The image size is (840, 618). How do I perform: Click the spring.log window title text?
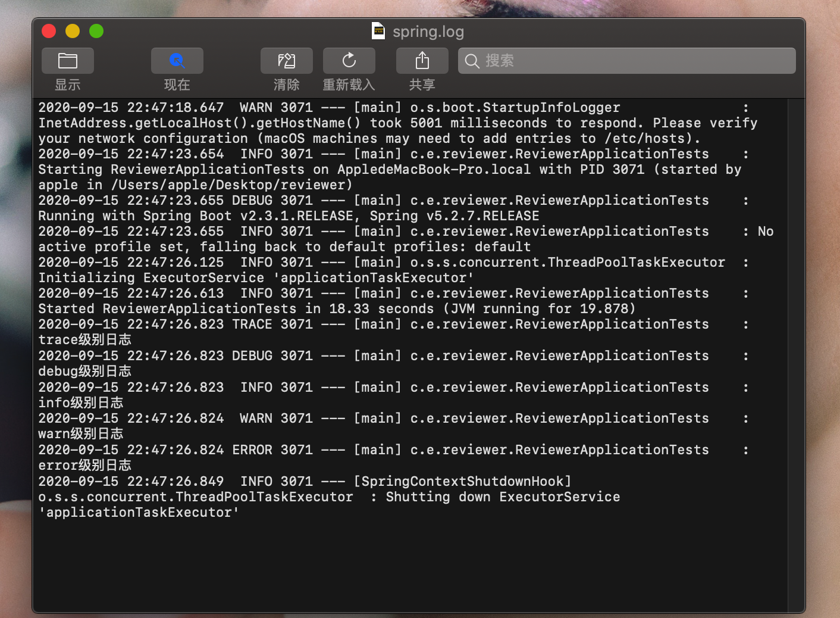pos(428,32)
